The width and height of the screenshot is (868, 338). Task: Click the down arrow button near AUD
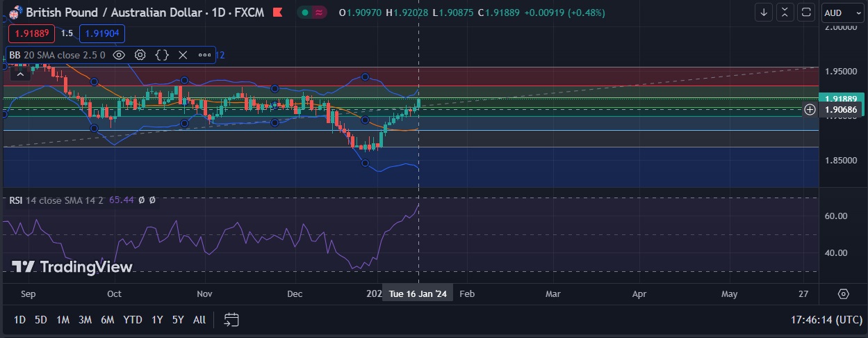tap(764, 13)
